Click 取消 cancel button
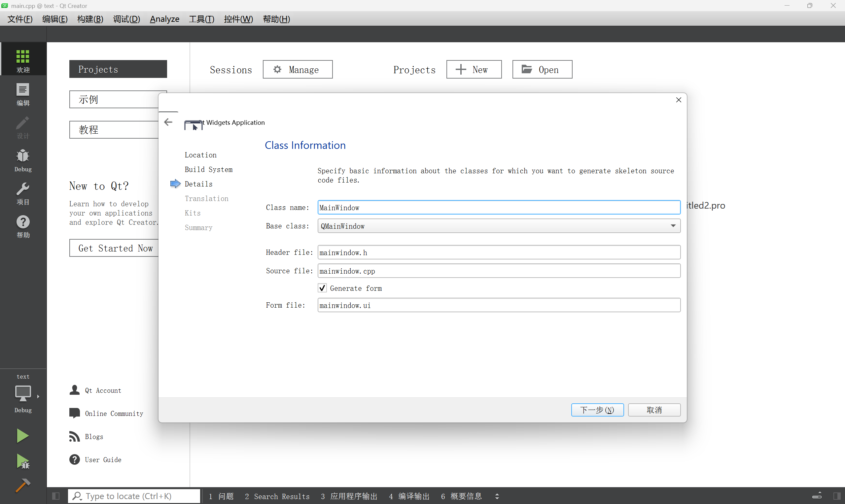This screenshot has height=504, width=845. click(x=654, y=410)
